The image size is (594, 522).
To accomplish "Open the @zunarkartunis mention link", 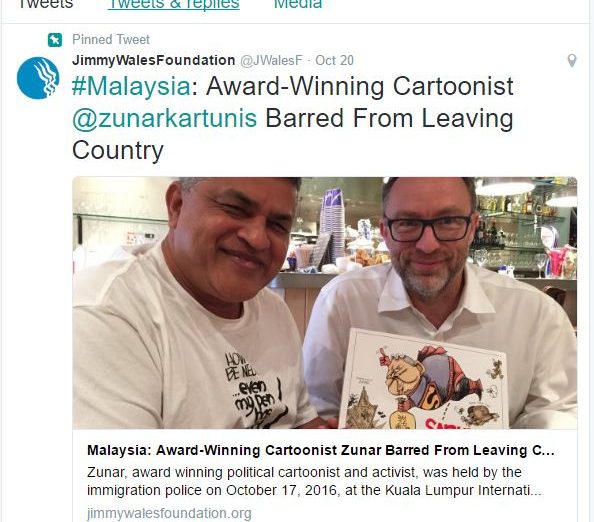I will point(164,119).
